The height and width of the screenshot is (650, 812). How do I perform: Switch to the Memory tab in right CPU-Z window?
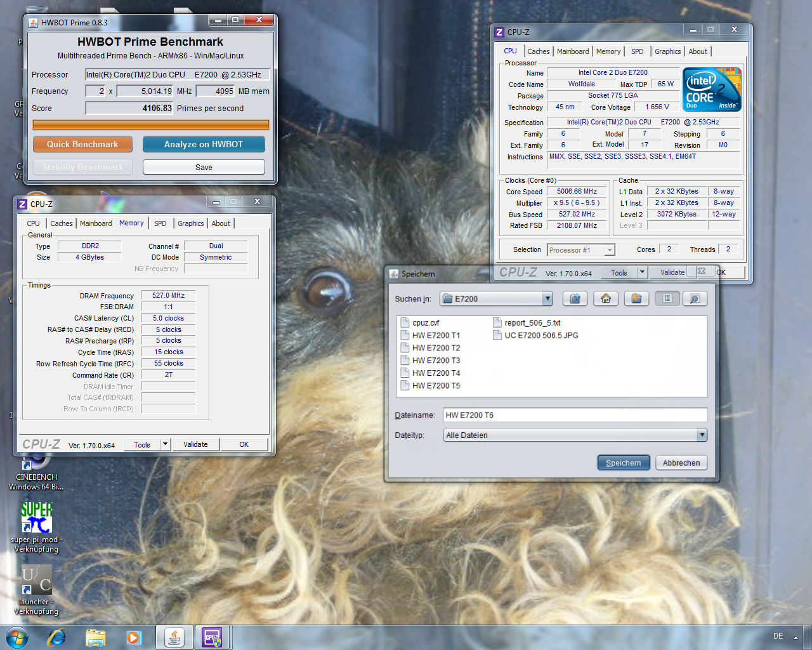pyautogui.click(x=608, y=51)
